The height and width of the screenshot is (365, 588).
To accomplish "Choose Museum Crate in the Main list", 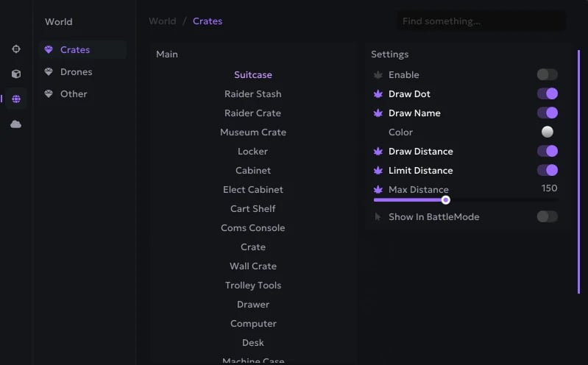I will [252, 132].
